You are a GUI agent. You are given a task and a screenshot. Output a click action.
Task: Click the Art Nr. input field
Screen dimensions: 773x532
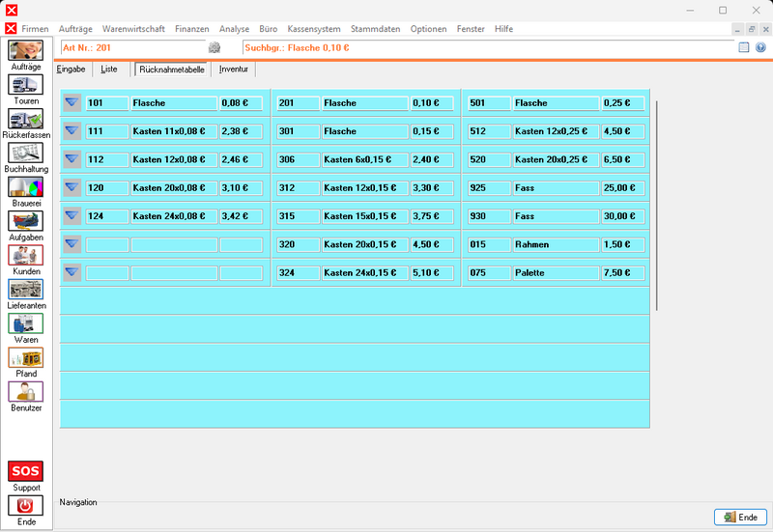[x=133, y=47]
